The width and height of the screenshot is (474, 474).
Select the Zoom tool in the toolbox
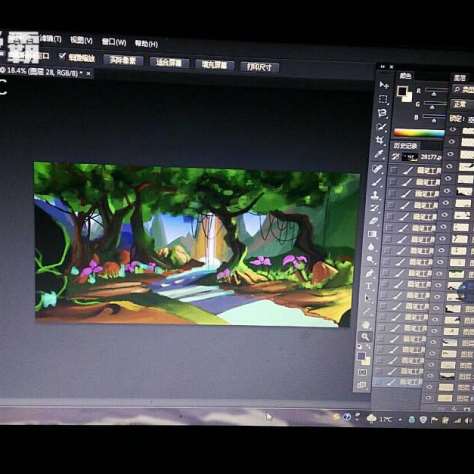(365, 337)
